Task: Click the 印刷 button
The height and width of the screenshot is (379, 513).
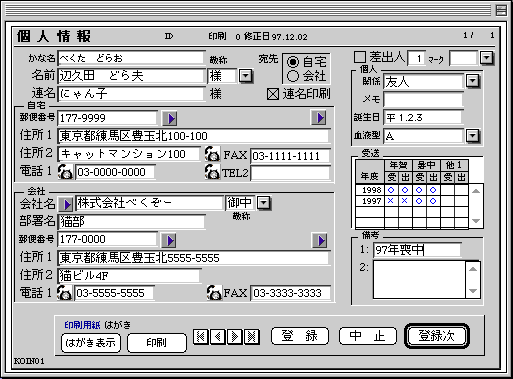Action: [x=157, y=342]
